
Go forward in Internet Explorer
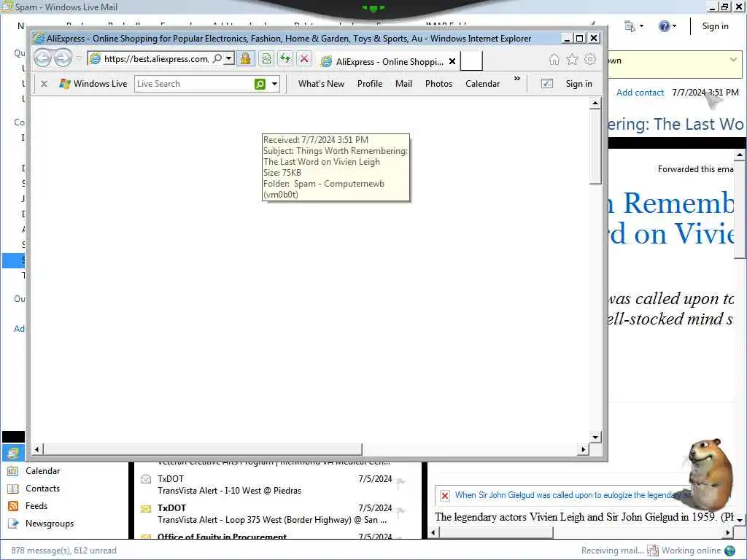tap(63, 58)
